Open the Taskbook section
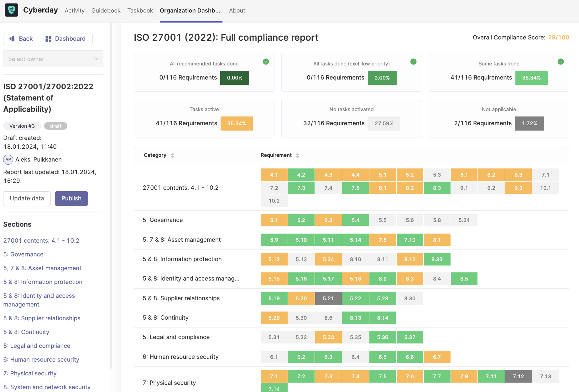 click(x=140, y=10)
